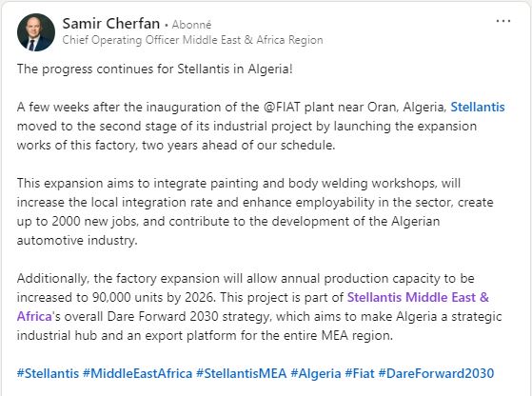The height and width of the screenshot is (396, 532).
Task: Open the #DareForward2030 hashtag
Action: tap(436, 373)
